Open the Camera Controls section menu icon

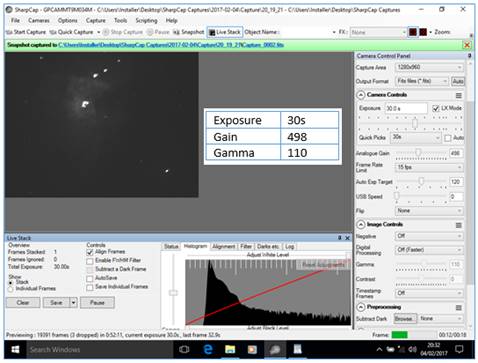[x=459, y=96]
